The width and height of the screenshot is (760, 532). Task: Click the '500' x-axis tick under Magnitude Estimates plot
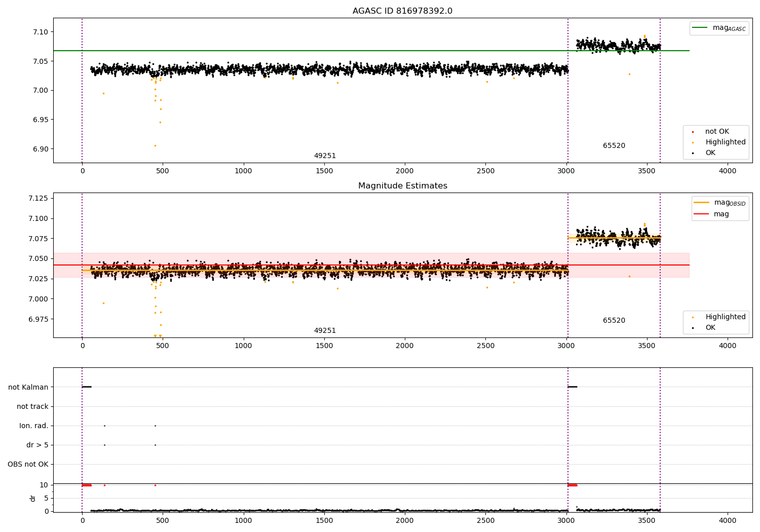[163, 346]
